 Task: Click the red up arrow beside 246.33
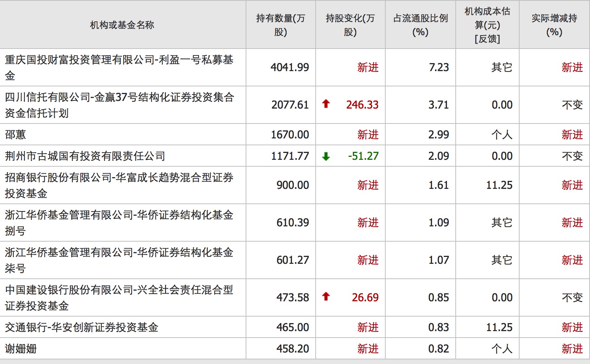pos(326,105)
